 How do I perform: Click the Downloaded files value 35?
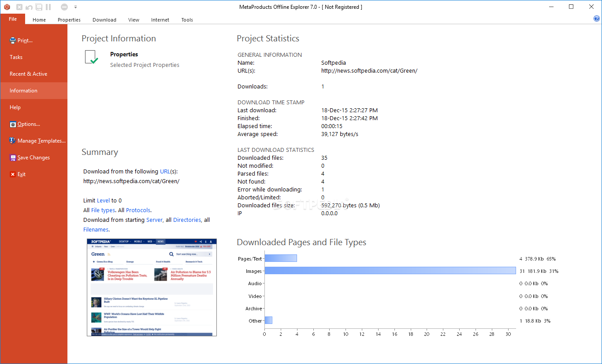pos(324,158)
